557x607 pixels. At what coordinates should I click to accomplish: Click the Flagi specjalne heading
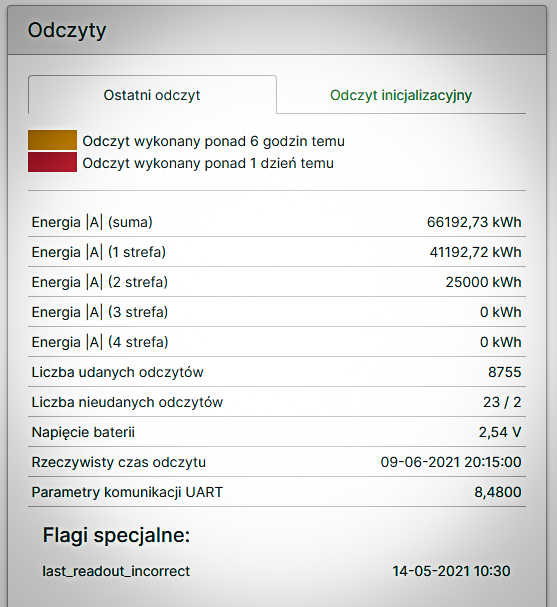coord(116,535)
